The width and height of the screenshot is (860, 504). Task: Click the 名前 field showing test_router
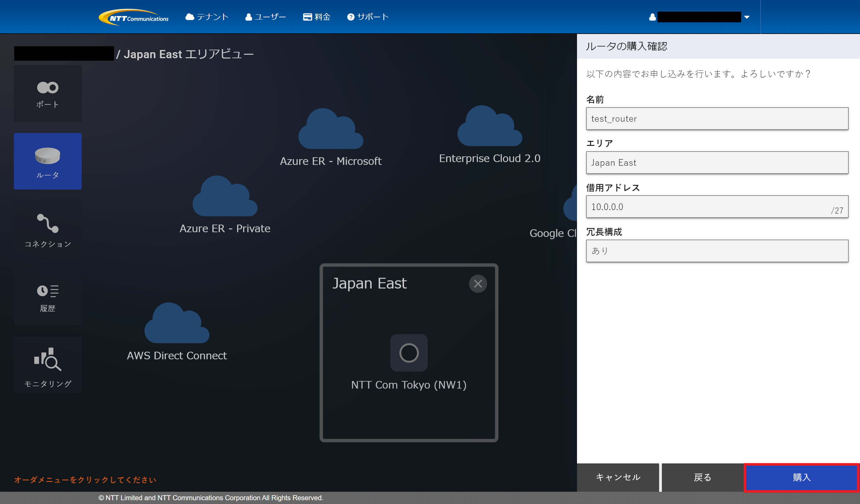(x=717, y=119)
